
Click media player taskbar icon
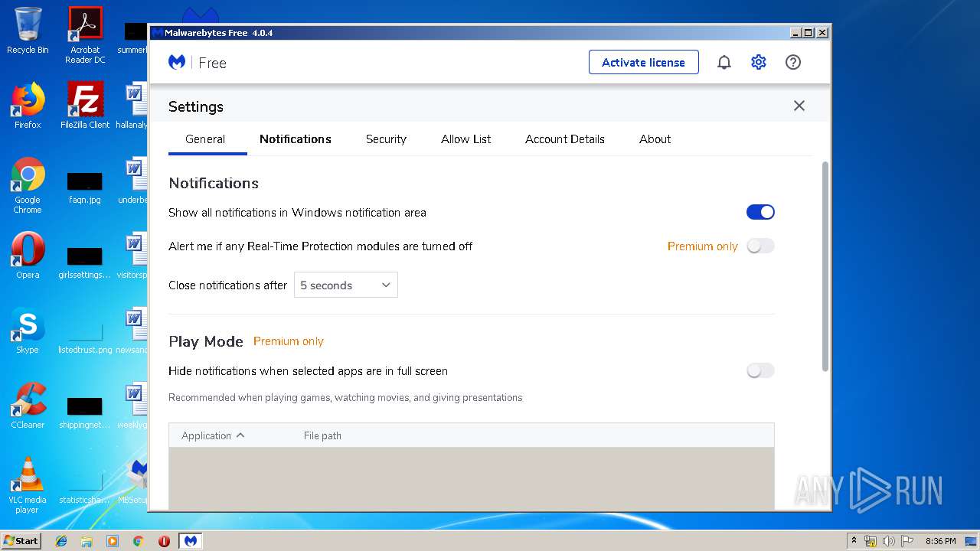coord(113,541)
